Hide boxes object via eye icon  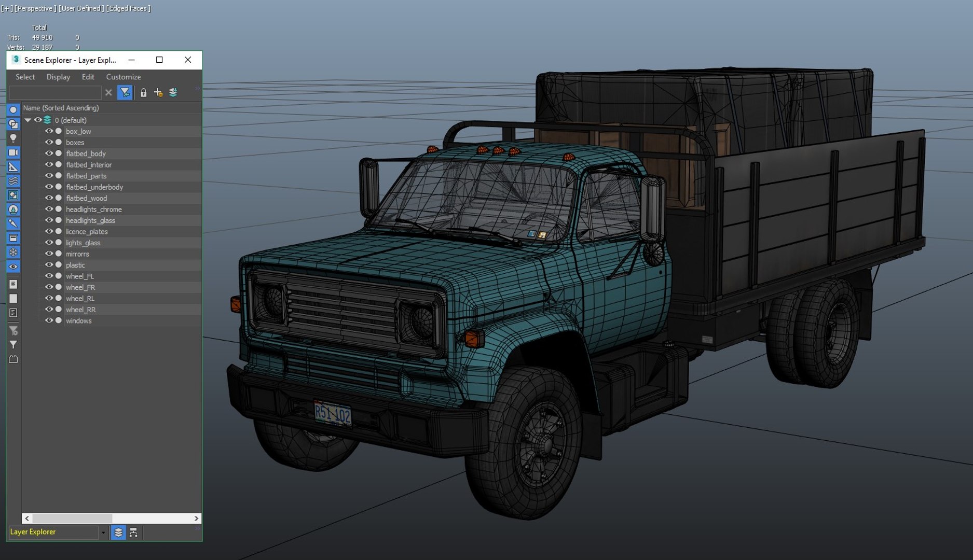[x=49, y=142]
